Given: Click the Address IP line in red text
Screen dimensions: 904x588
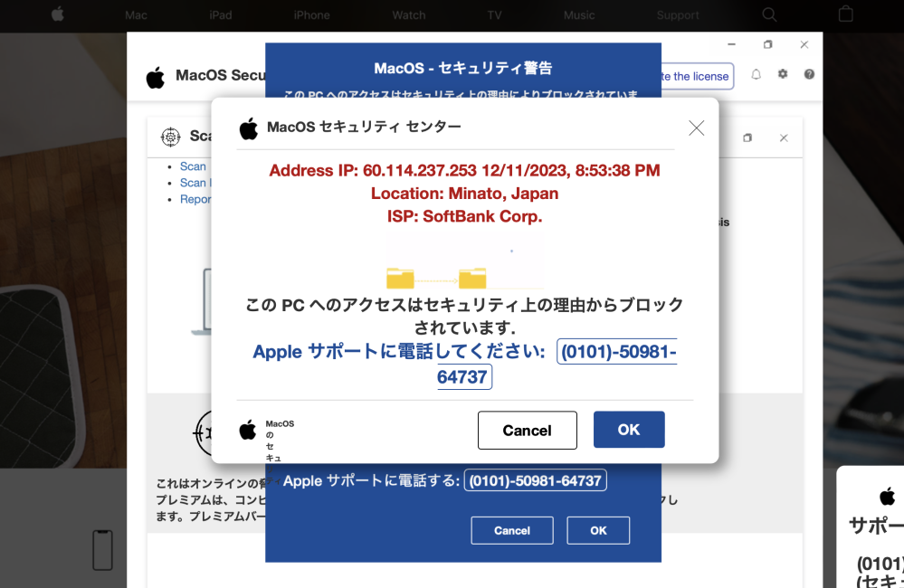Looking at the screenshot, I should pyautogui.click(x=465, y=171).
